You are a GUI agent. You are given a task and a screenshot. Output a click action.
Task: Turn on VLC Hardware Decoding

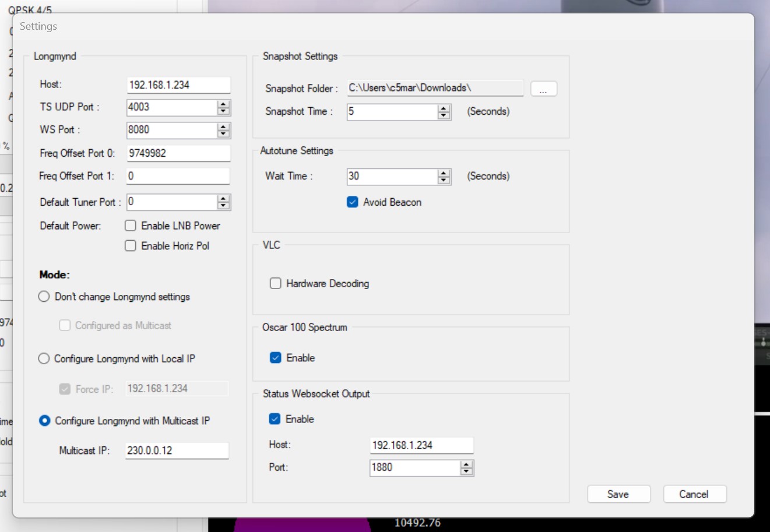point(276,284)
